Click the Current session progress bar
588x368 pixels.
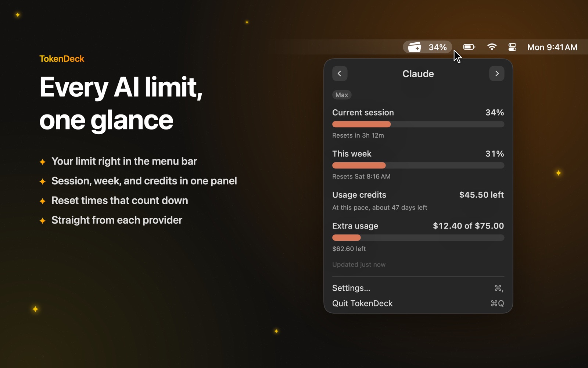point(418,124)
